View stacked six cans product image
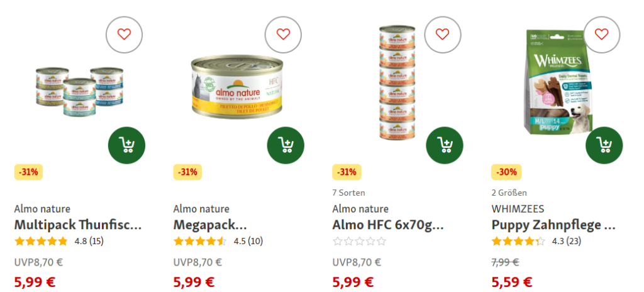The image size is (644, 292). [397, 82]
